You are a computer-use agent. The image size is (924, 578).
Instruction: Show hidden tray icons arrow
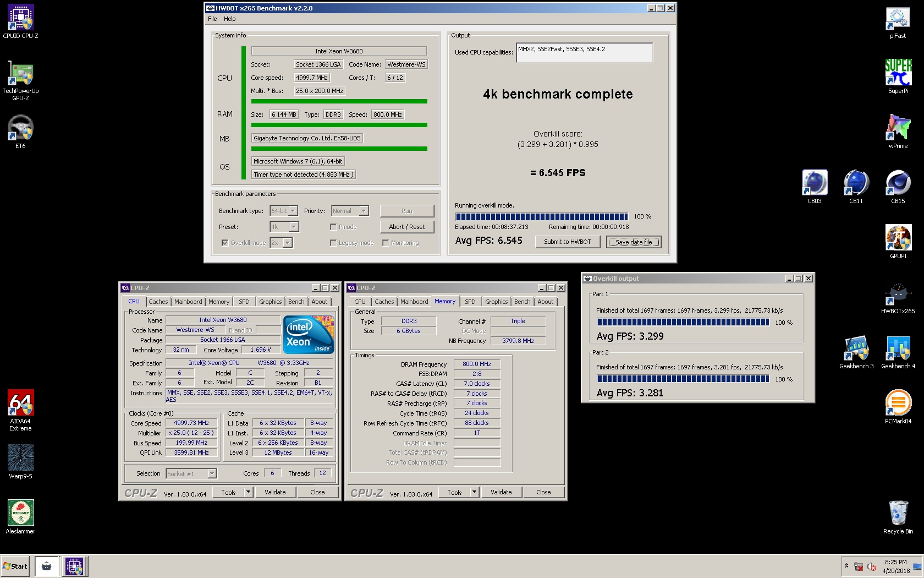[846, 566]
